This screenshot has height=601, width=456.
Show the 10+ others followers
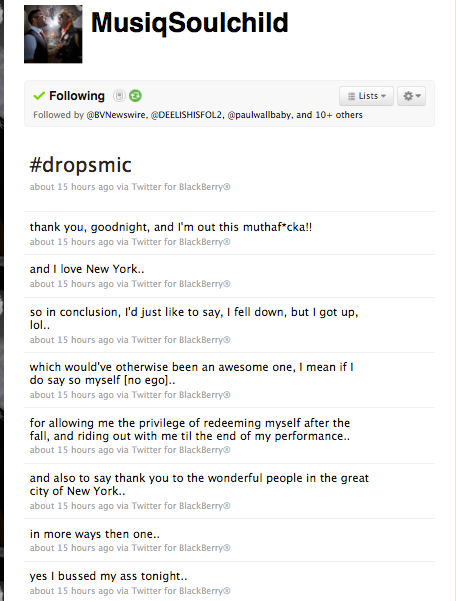339,115
